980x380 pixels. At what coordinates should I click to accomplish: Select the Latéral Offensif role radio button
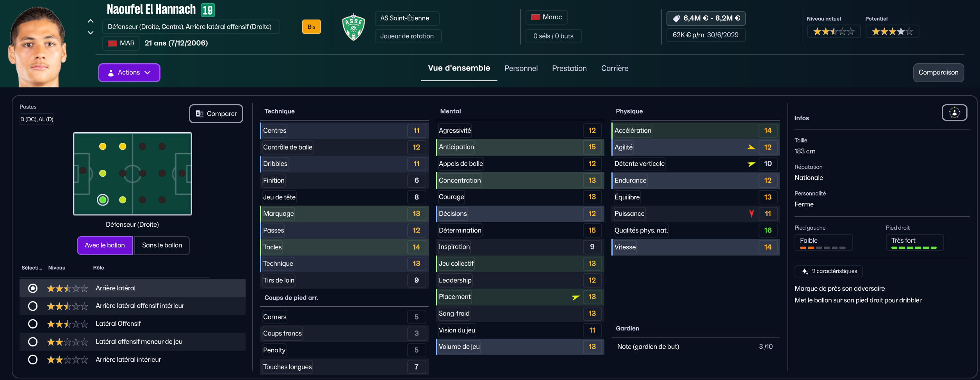tap(33, 324)
